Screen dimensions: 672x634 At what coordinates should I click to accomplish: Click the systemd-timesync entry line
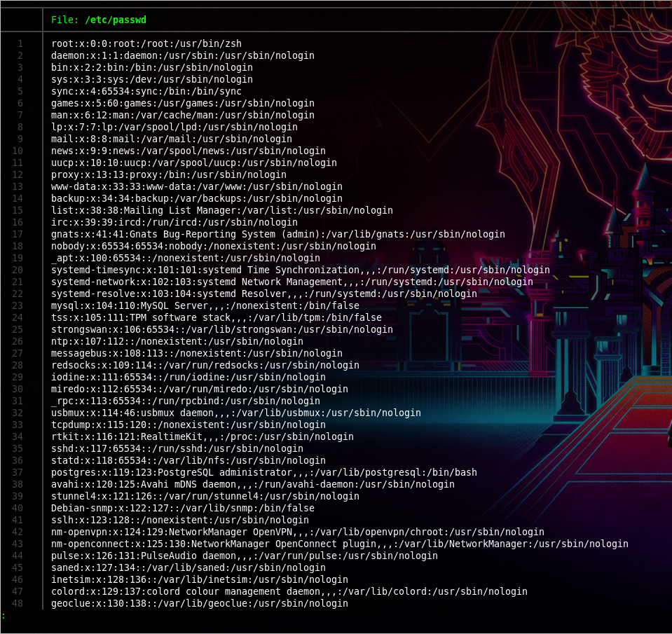300,270
